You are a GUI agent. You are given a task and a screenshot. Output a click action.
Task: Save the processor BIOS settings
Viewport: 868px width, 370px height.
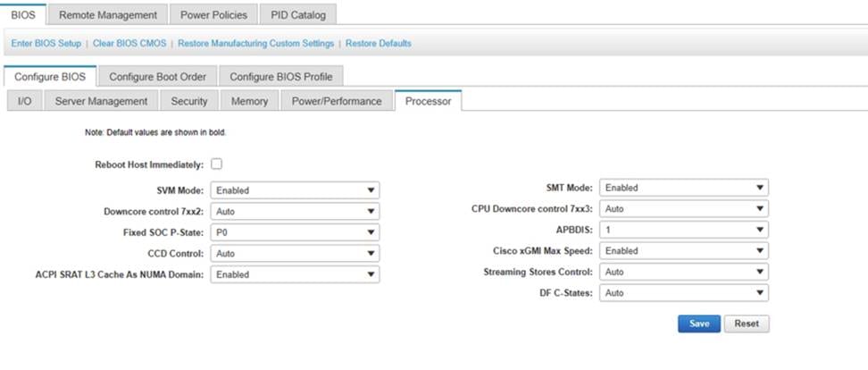pyautogui.click(x=699, y=324)
